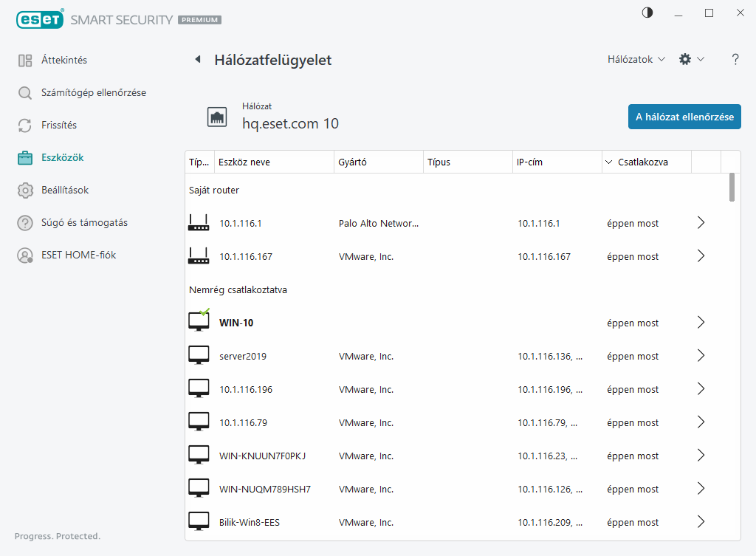Open the gear settings dropdown

(691, 59)
